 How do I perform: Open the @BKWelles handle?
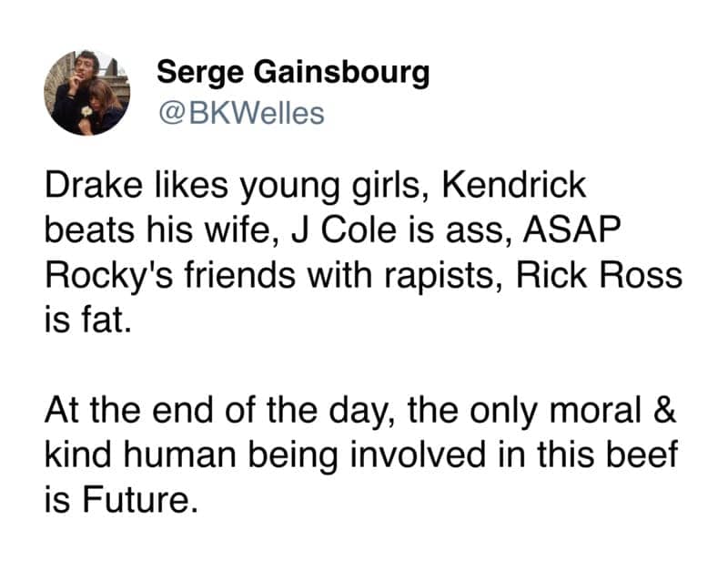pos(240,113)
